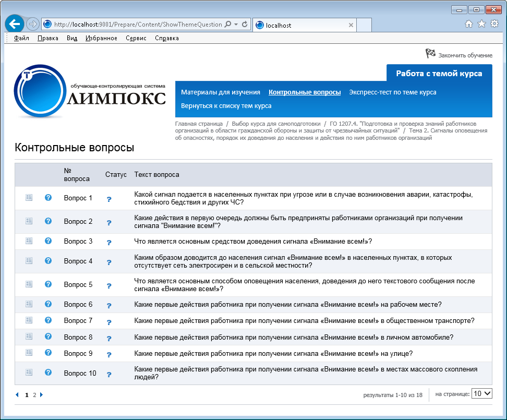
Task: Open Контрольные вопросы section link
Action: point(305,92)
